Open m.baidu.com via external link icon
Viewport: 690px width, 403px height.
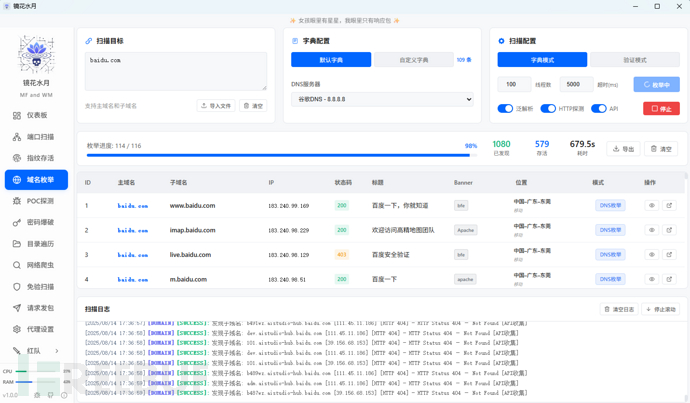point(669,279)
